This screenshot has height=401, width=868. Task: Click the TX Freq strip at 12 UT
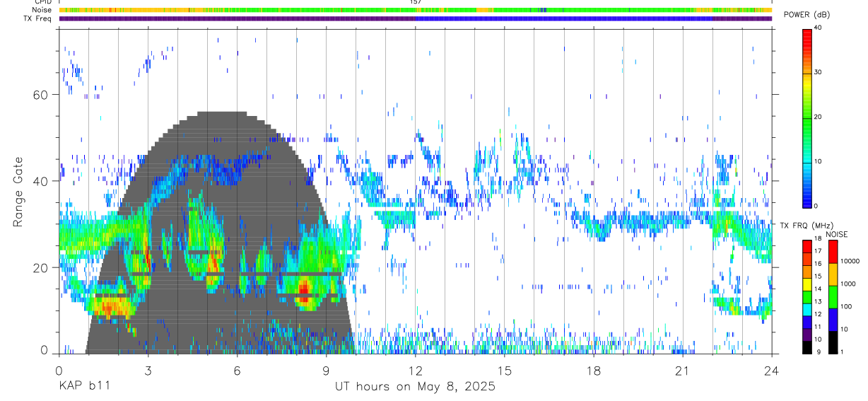point(416,18)
